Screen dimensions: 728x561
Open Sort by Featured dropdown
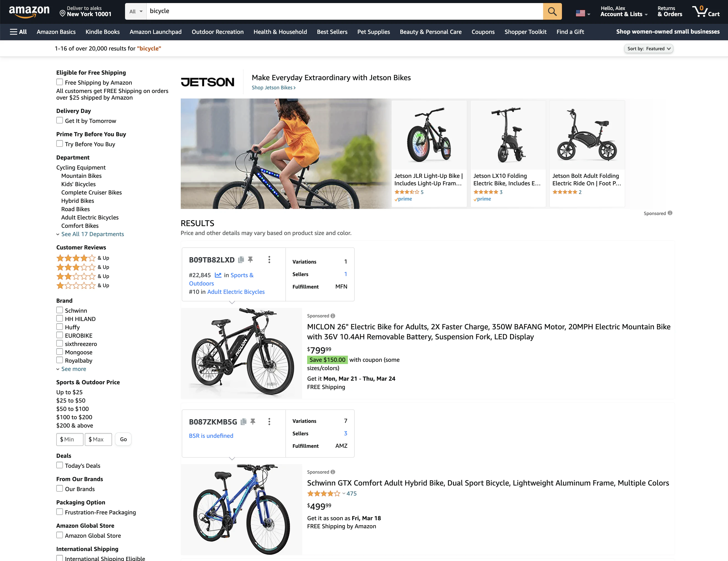click(x=648, y=48)
